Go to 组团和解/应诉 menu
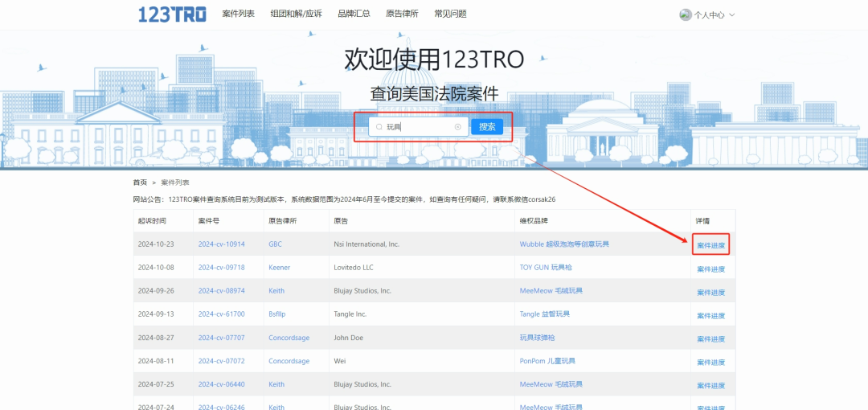868x410 pixels. (x=296, y=14)
